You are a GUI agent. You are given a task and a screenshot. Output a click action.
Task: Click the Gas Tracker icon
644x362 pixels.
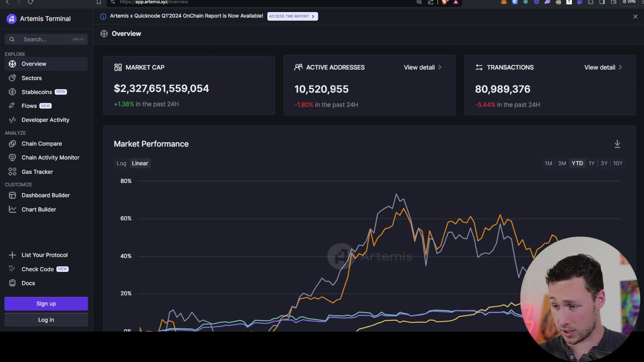click(x=12, y=172)
